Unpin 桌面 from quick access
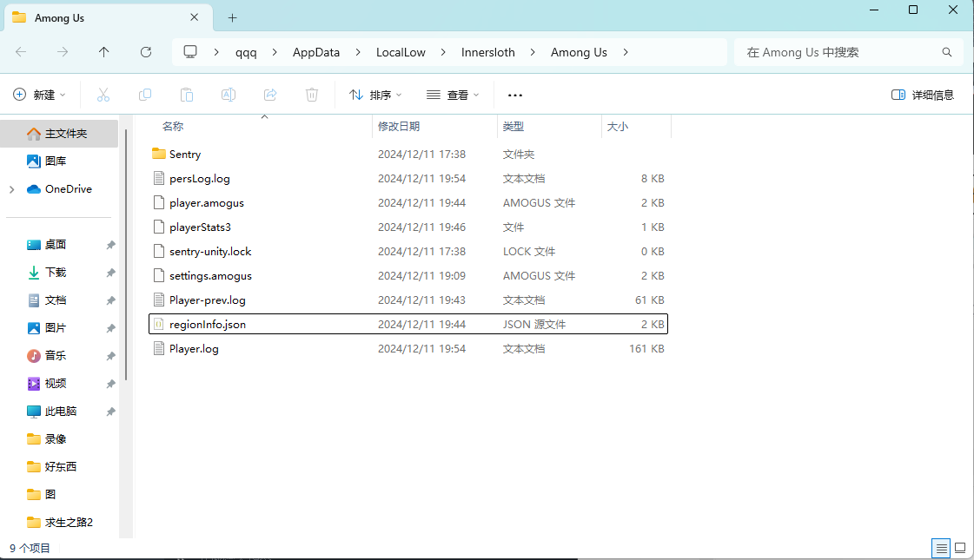 click(x=110, y=245)
